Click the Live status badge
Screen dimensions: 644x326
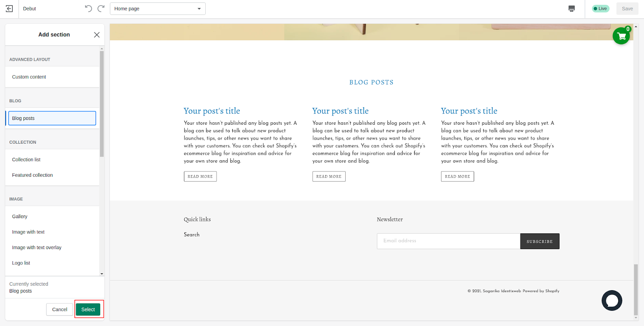click(x=601, y=8)
